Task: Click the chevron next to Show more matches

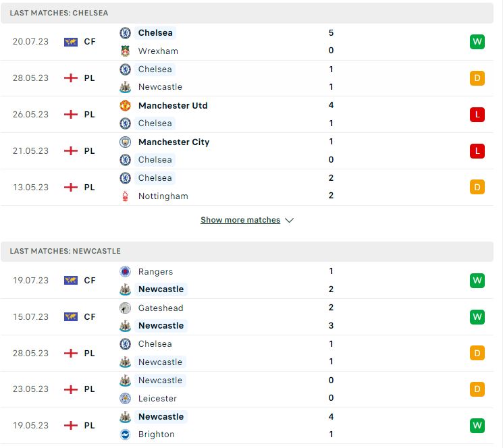Action: 290,221
